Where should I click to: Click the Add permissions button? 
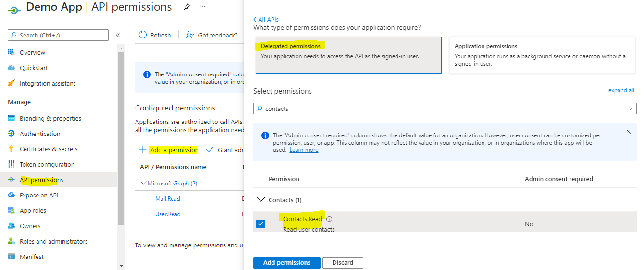click(287, 263)
